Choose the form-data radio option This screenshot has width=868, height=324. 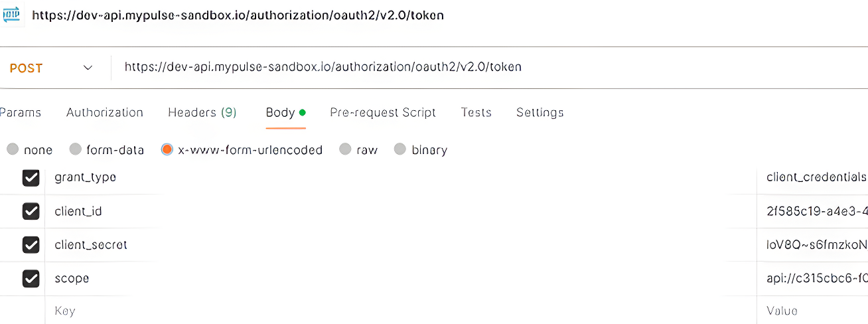click(75, 149)
